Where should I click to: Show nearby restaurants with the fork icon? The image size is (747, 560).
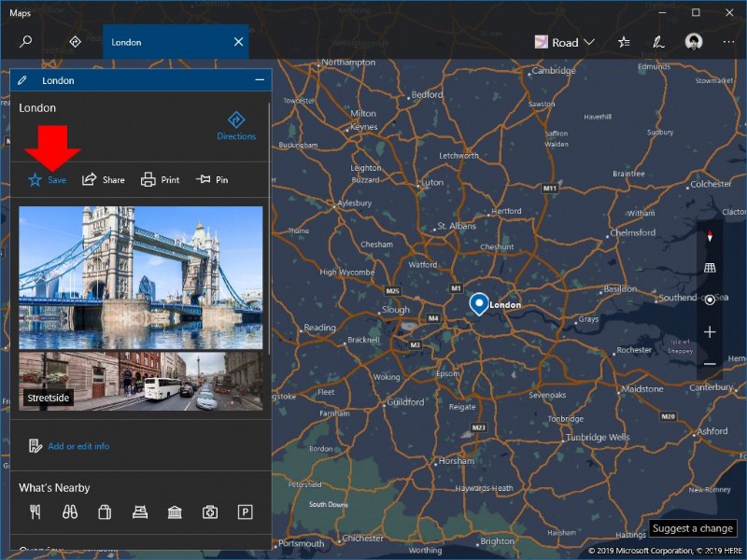(36, 511)
